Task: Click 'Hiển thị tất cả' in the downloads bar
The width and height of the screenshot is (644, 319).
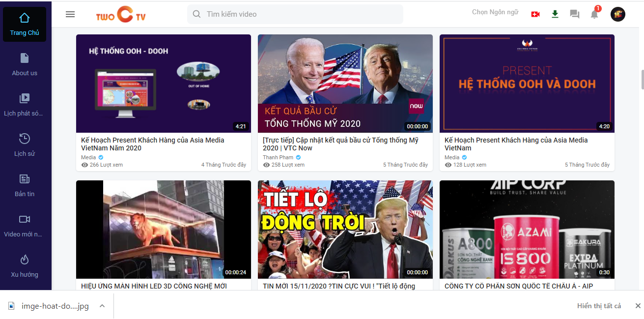Action: [599, 306]
